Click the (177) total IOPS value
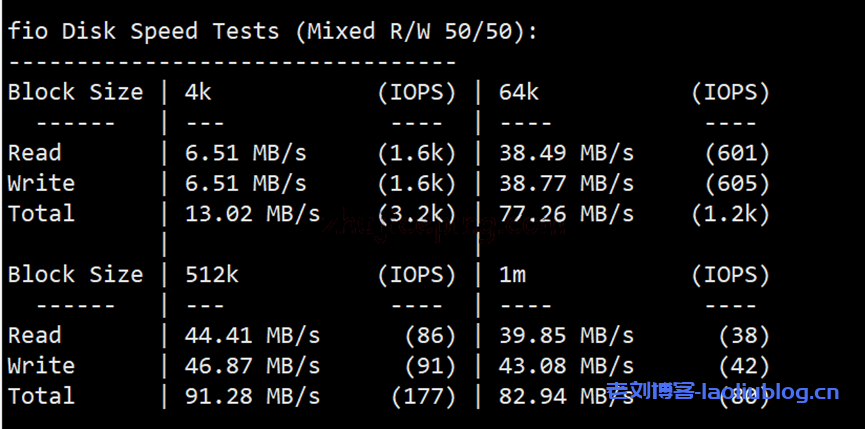865x429 pixels. 423,396
